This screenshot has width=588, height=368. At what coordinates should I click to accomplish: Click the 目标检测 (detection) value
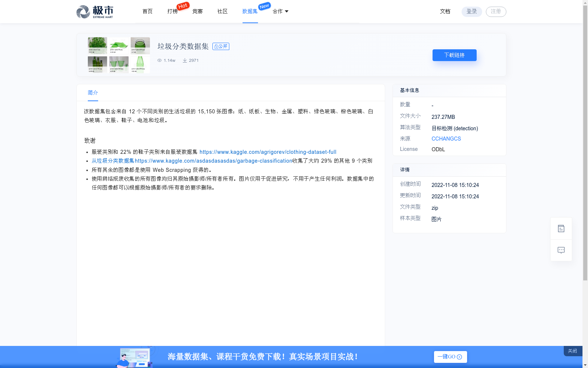click(455, 128)
